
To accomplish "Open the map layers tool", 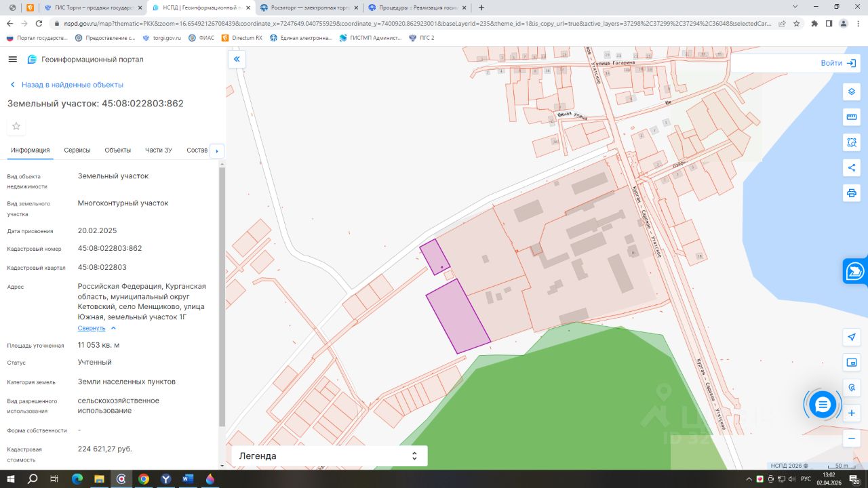I will (x=852, y=92).
